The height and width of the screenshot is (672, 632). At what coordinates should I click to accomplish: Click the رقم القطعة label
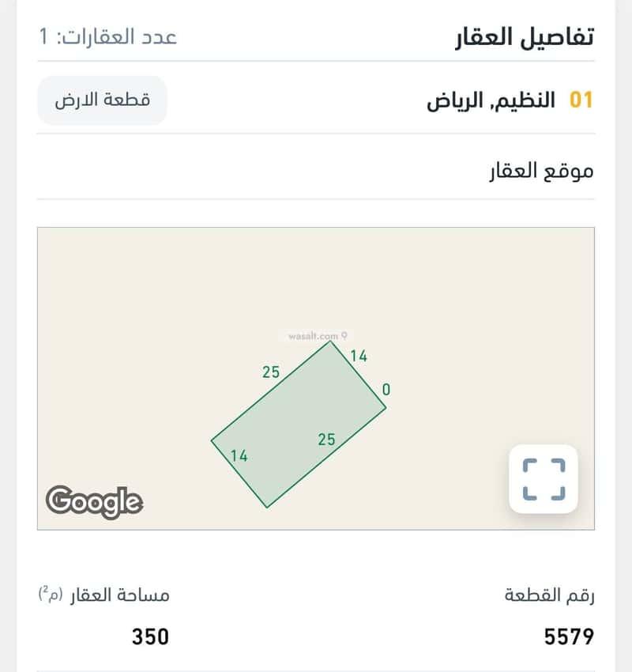(549, 595)
